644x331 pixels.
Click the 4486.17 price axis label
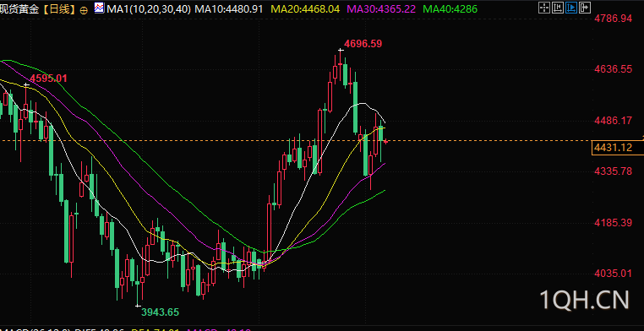(614, 121)
